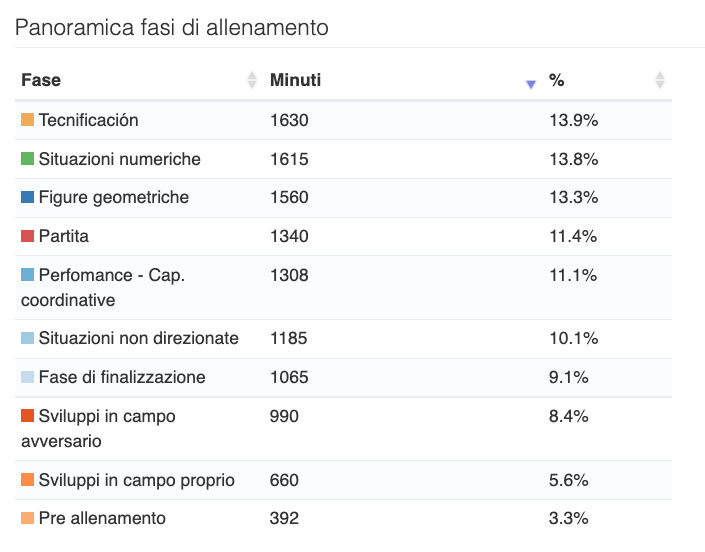Click the Situazioni numeriche green square

pyautogui.click(x=28, y=159)
